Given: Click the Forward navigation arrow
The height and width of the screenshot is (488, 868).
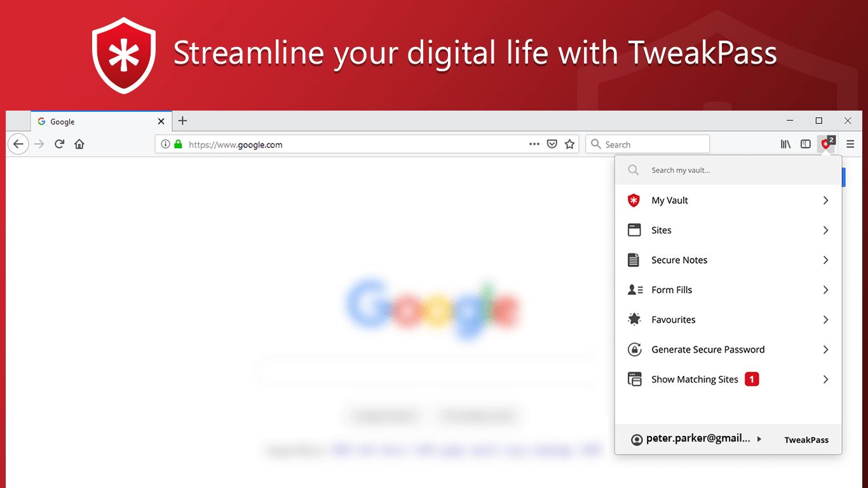Looking at the screenshot, I should [39, 144].
